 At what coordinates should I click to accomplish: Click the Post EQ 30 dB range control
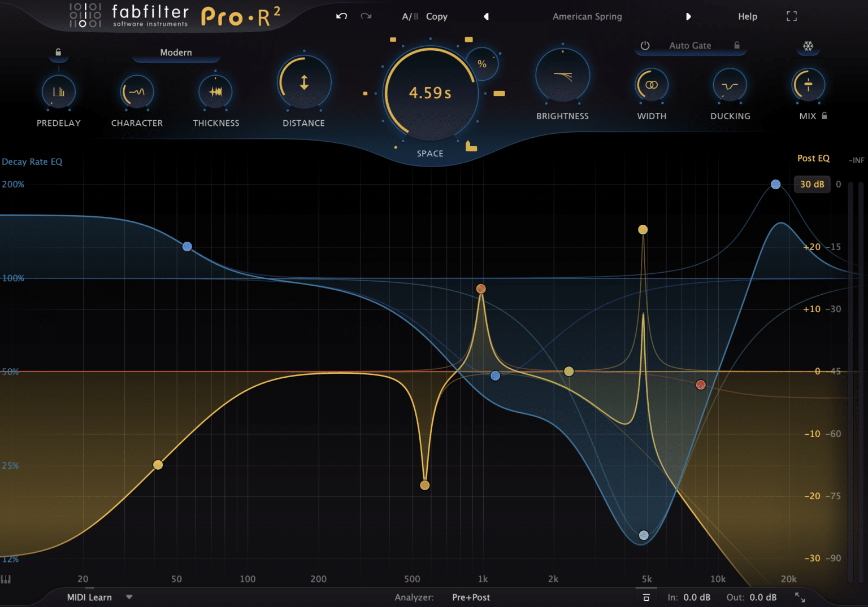coord(812,184)
